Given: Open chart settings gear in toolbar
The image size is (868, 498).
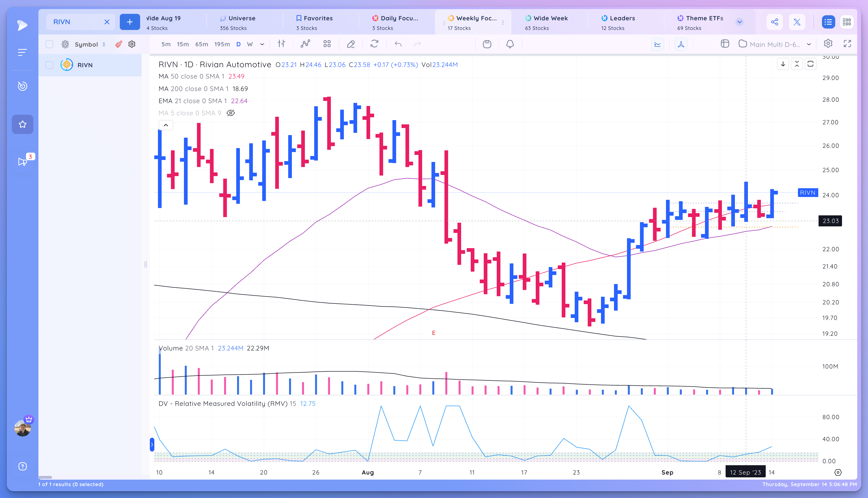Looking at the screenshot, I should (x=828, y=44).
